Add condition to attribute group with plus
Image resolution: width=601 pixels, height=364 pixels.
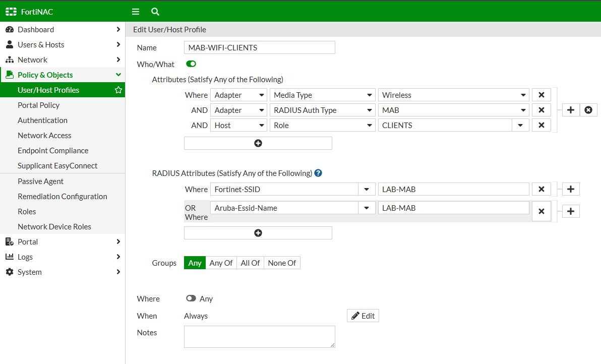click(x=571, y=110)
